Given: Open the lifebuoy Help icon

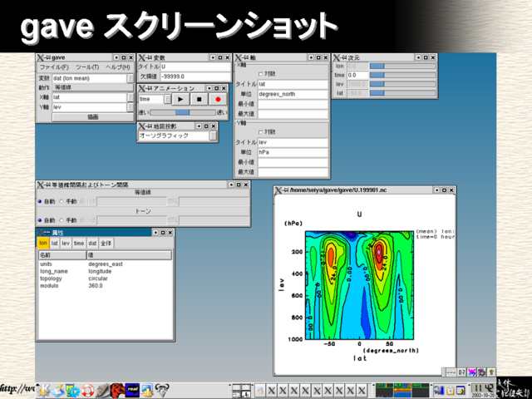Looking at the screenshot, I should 87,390.
